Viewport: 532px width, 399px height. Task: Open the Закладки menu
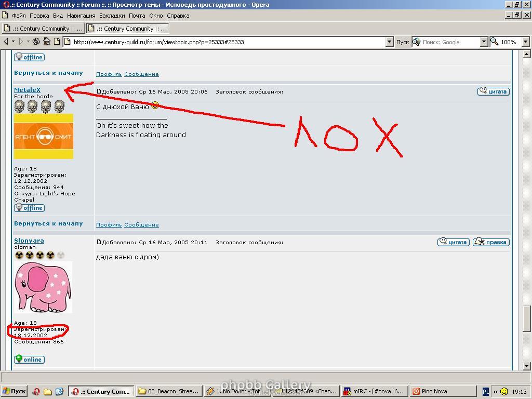112,16
